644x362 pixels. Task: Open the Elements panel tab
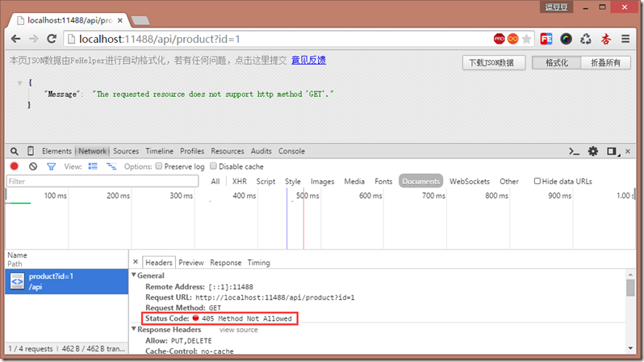[56, 151]
